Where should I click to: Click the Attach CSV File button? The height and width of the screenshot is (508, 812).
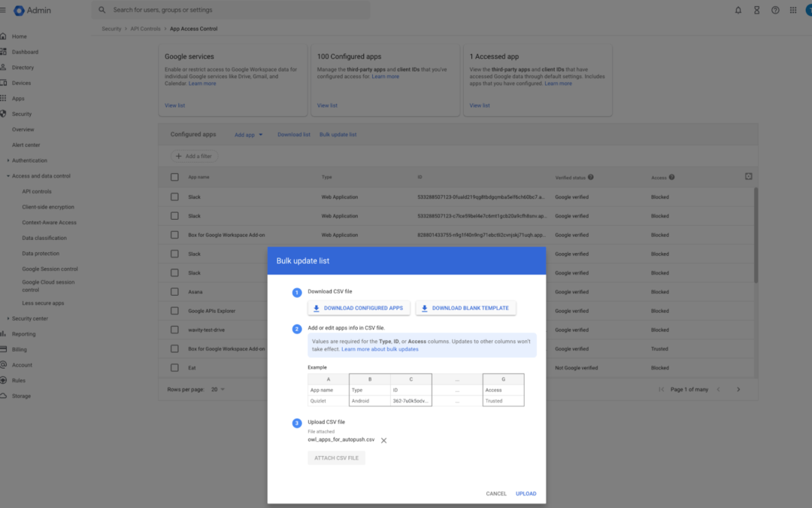click(336, 458)
